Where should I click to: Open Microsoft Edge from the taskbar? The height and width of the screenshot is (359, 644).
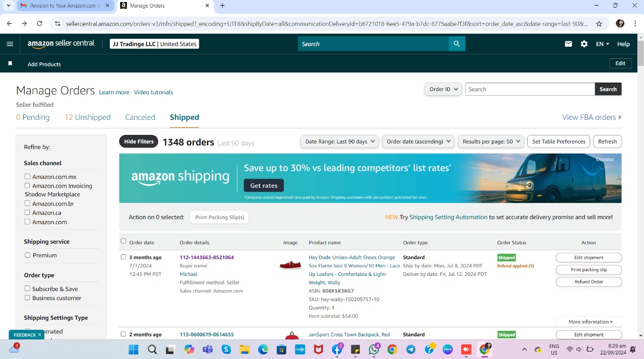pos(263,349)
